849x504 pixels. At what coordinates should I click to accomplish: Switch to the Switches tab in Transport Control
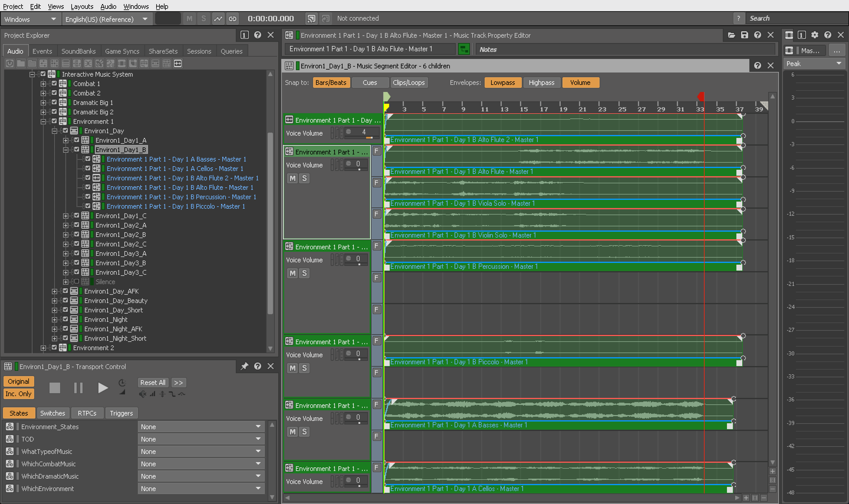53,413
